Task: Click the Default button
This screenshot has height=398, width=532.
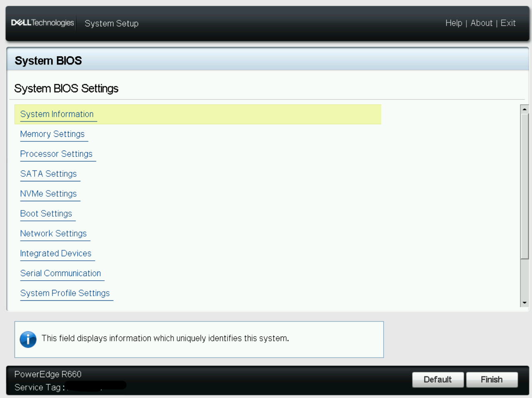Action: 438,380
